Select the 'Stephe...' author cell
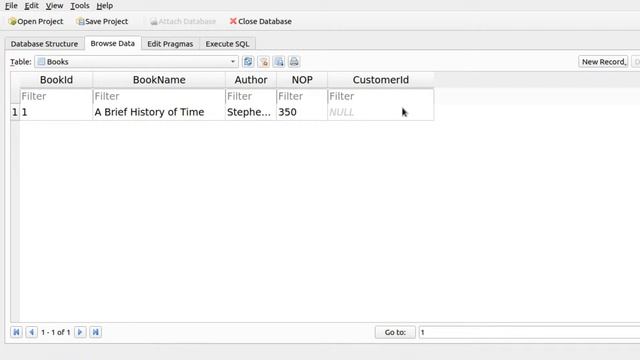The height and width of the screenshot is (360, 640). [x=251, y=112]
